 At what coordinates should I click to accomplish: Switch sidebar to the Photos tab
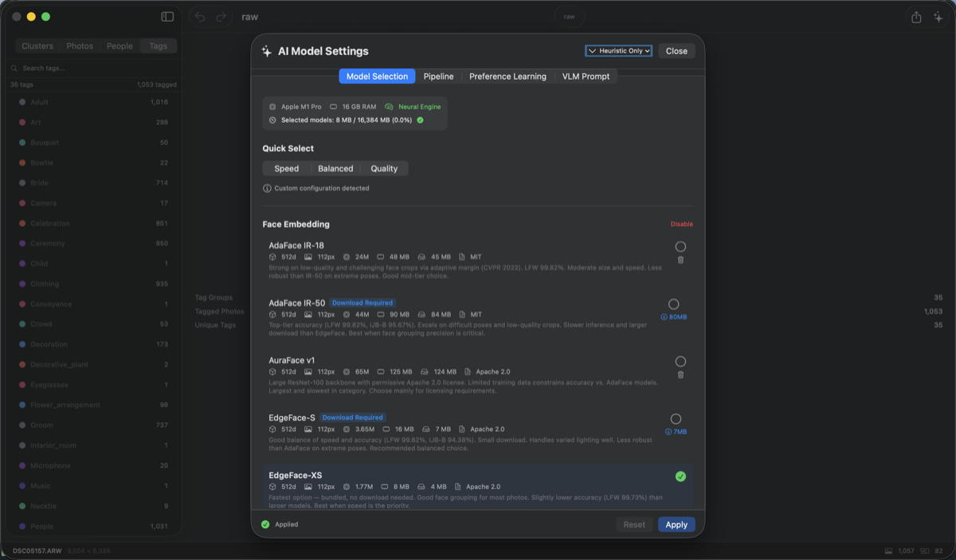tap(80, 46)
